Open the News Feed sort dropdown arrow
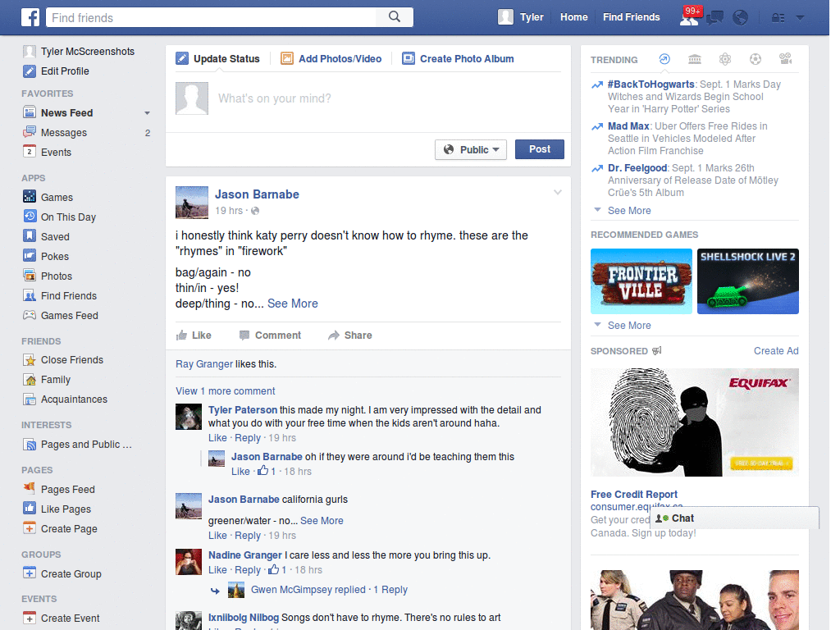This screenshot has height=630, width=840. (147, 113)
